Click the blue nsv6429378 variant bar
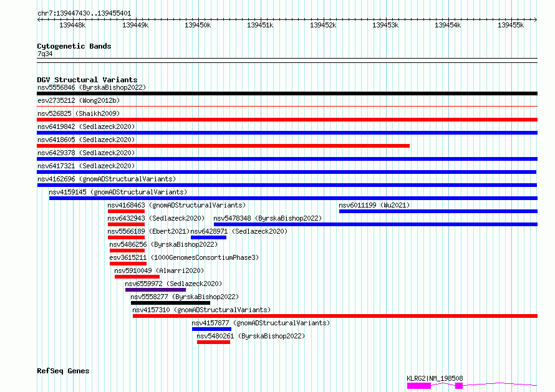Viewport: 555px width, 392px height. [287, 159]
